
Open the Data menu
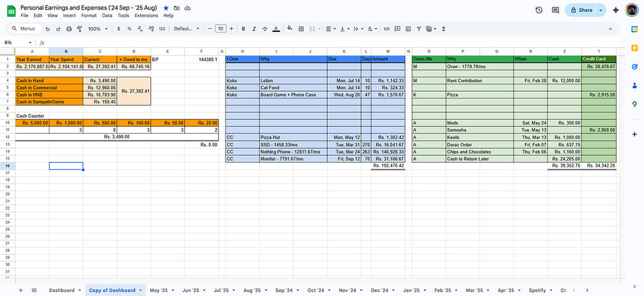pyautogui.click(x=107, y=16)
